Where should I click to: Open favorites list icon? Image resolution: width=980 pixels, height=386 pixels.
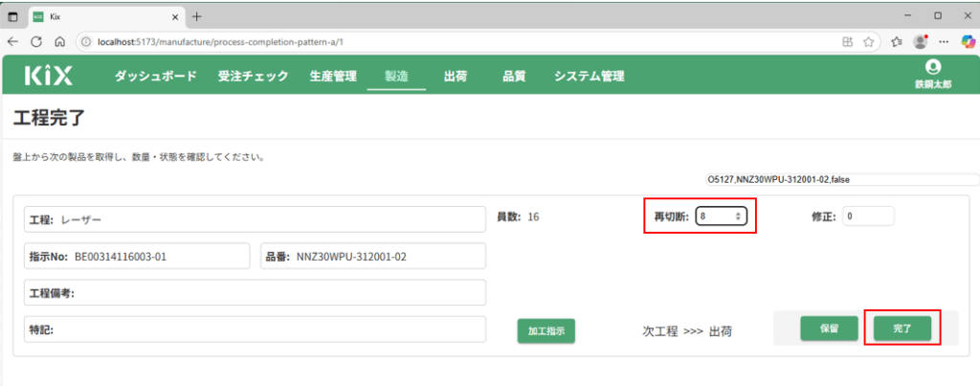[x=896, y=42]
